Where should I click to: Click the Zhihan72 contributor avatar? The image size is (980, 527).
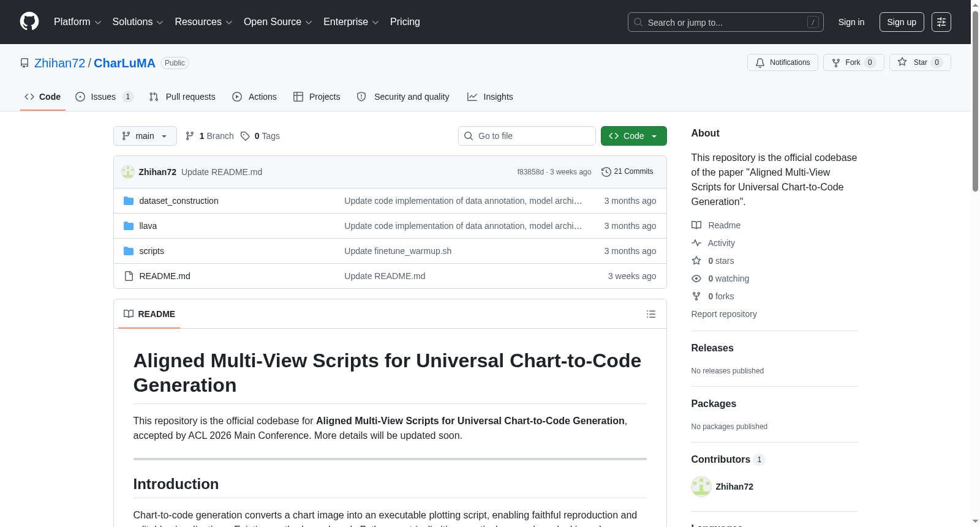coord(701,487)
